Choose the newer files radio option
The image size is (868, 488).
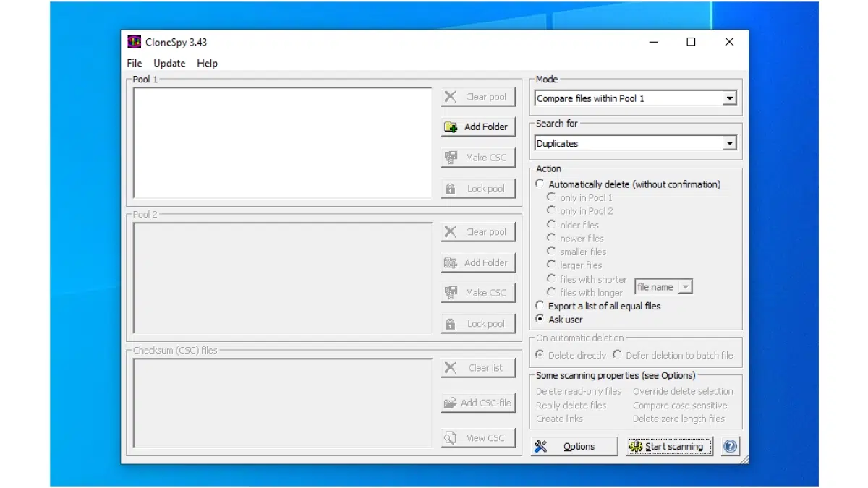(x=551, y=239)
